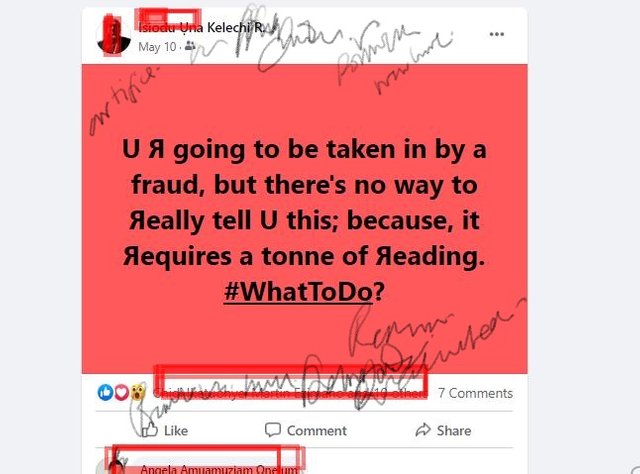Click the red background status text card
This screenshot has width=640, height=474.
304,219
